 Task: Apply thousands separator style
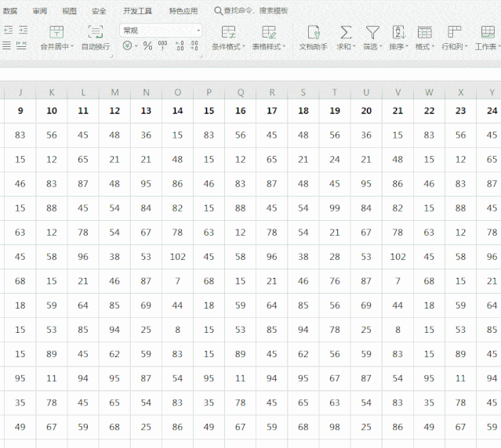(x=162, y=45)
